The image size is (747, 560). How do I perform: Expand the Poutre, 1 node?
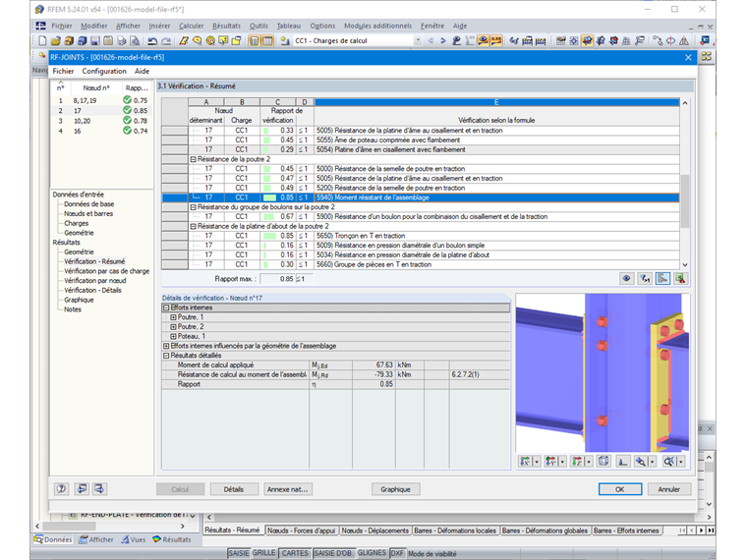coord(173,317)
